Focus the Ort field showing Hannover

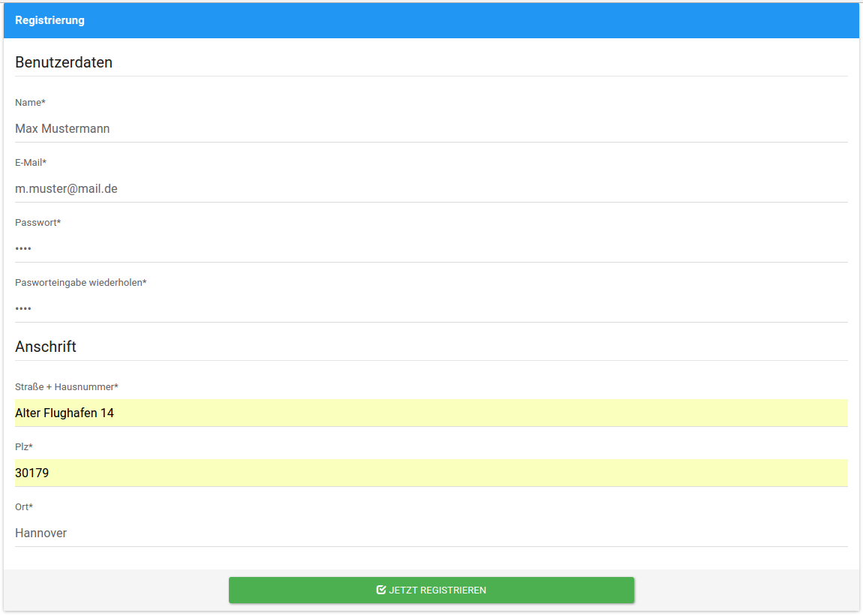[x=431, y=533]
